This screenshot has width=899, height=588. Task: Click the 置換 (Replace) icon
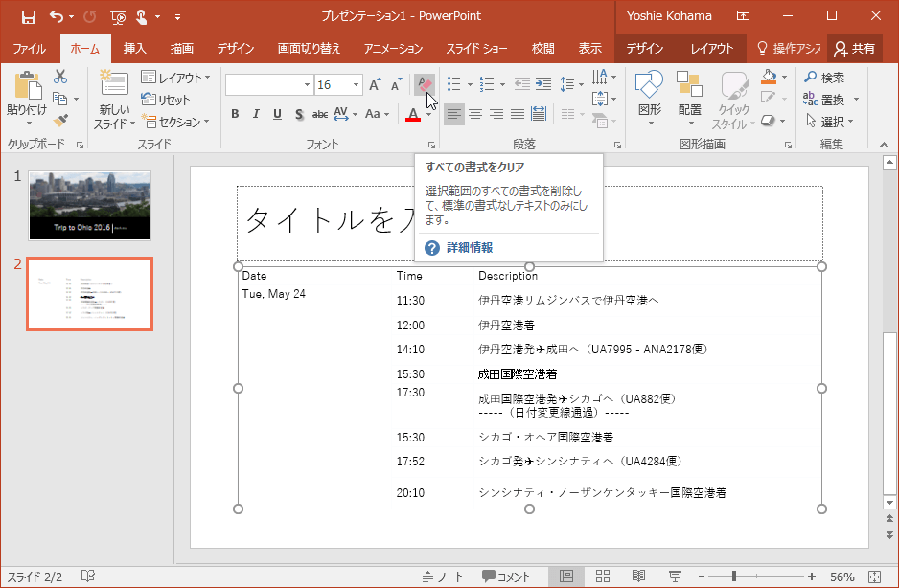pos(830,100)
